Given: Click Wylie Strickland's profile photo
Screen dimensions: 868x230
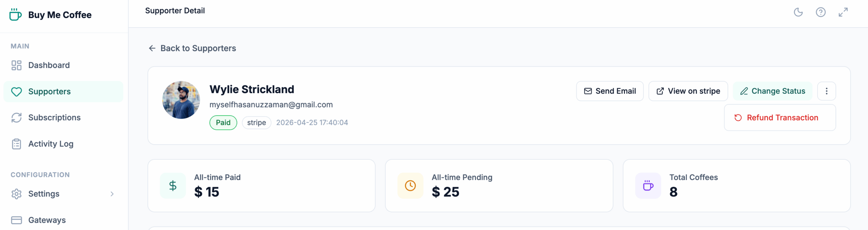Looking at the screenshot, I should click(181, 100).
